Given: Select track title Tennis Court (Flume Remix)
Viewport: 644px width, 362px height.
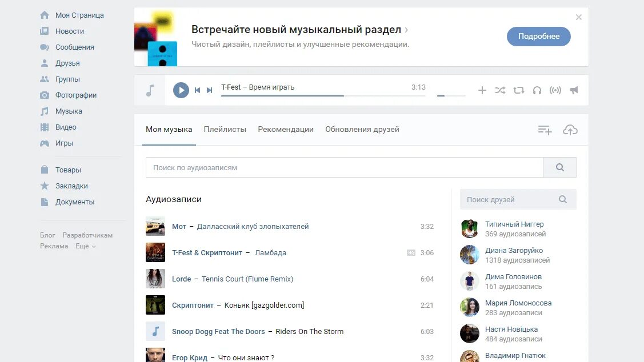Looking at the screenshot, I should [247, 279].
